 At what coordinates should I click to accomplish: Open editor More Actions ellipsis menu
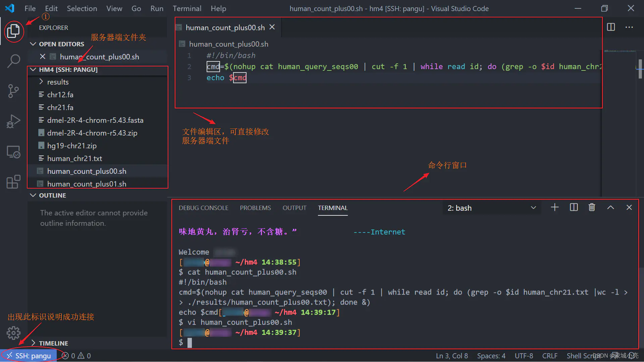[x=629, y=27]
